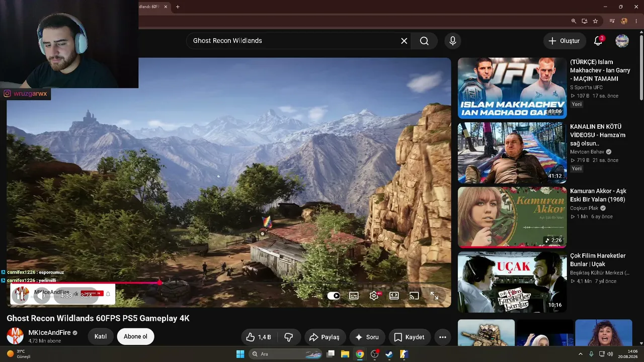
Task: Open Chrome media controls icon
Action: 612,21
